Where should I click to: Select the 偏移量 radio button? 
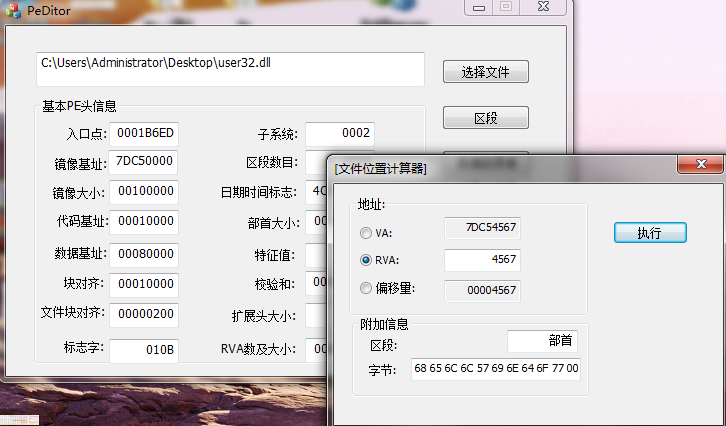click(x=366, y=288)
